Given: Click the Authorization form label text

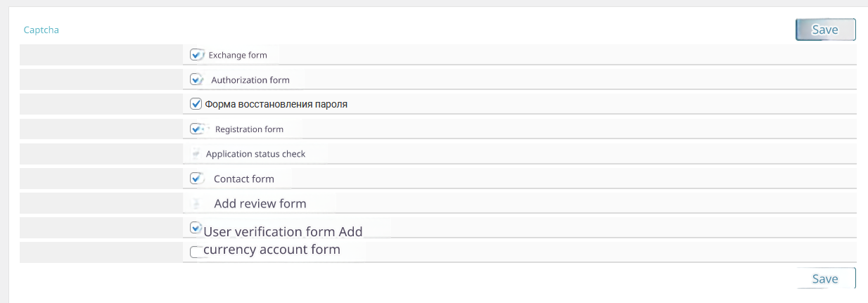Looking at the screenshot, I should point(250,80).
